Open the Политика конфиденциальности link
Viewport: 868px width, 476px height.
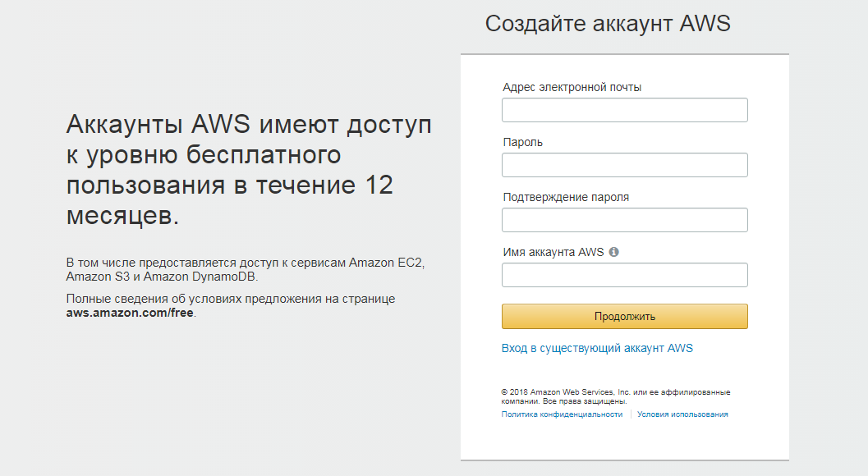[x=562, y=414]
